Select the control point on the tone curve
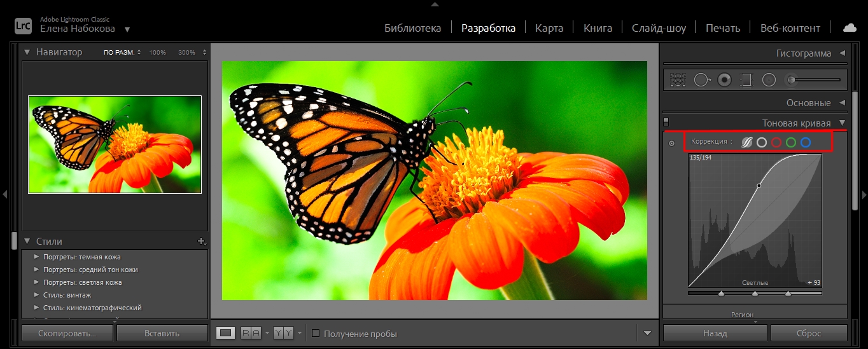The height and width of the screenshot is (349, 868). pos(759,186)
